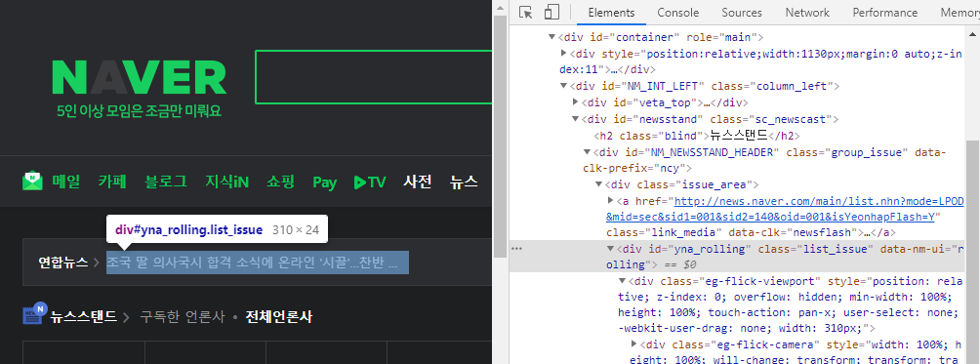Collapse the NM_INT_LEFT div node

point(564,86)
